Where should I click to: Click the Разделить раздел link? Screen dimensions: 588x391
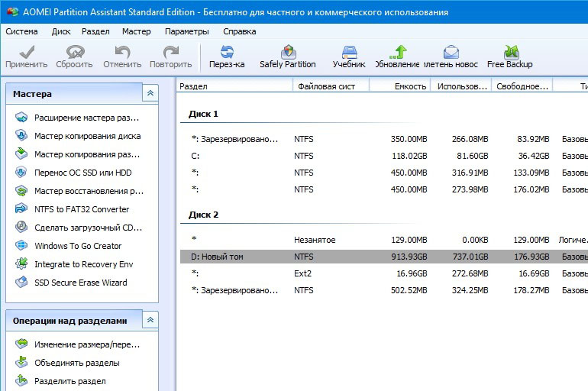click(70, 381)
